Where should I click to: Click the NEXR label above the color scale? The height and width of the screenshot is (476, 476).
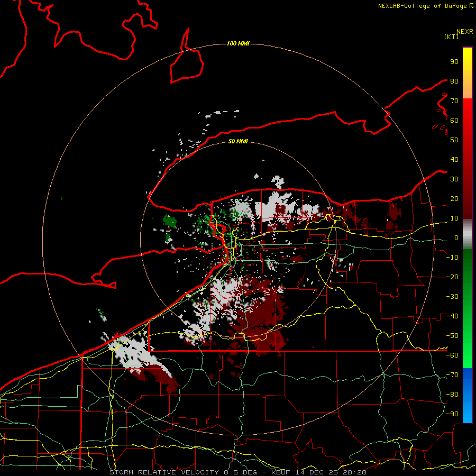point(464,32)
